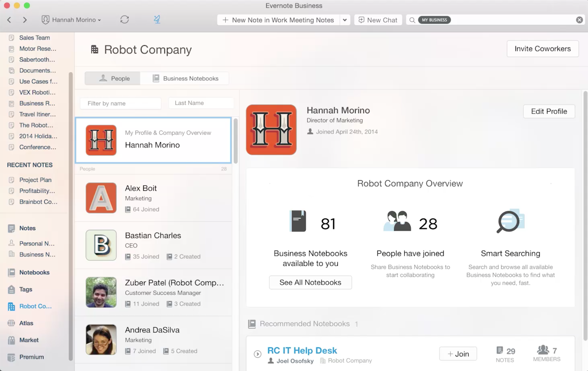The width and height of the screenshot is (588, 371).
Task: Click the Evernote elephant/pin toolbar icon
Action: click(157, 19)
